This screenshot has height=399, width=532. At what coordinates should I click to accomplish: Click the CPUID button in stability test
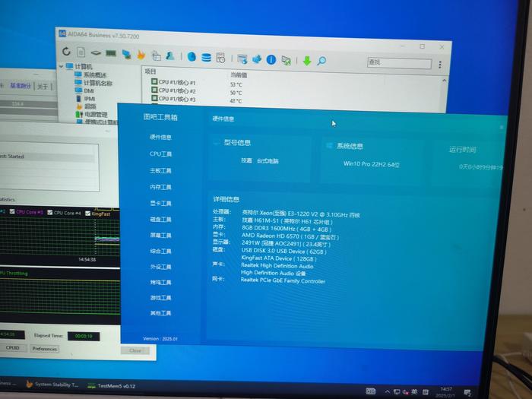[x=13, y=348]
